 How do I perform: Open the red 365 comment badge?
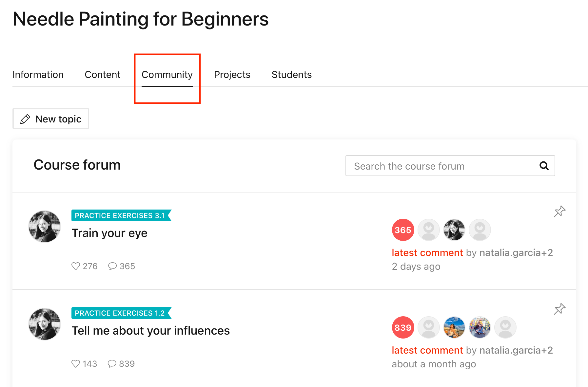click(403, 230)
